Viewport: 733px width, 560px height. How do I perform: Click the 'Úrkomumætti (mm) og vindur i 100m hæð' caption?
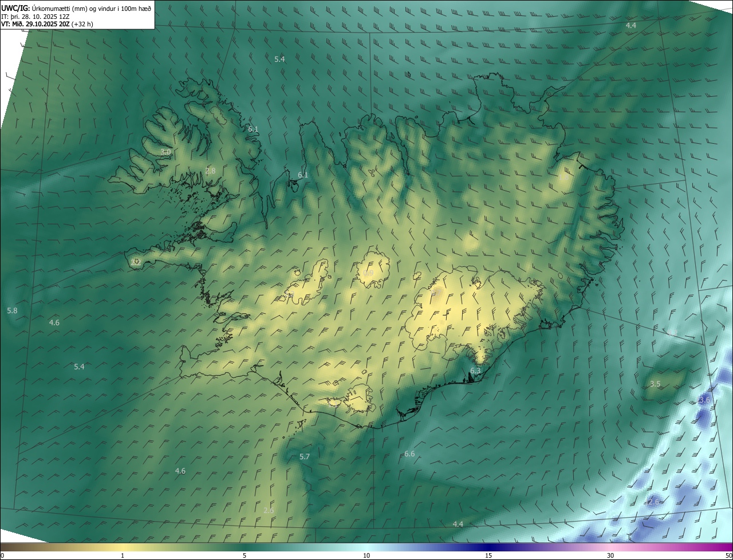pos(92,8)
